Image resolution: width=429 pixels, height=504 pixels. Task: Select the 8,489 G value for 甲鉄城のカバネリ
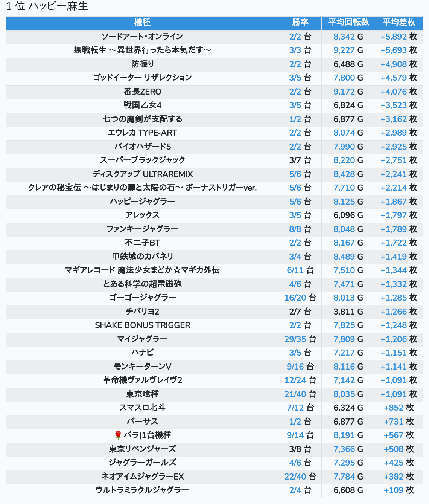point(344,257)
